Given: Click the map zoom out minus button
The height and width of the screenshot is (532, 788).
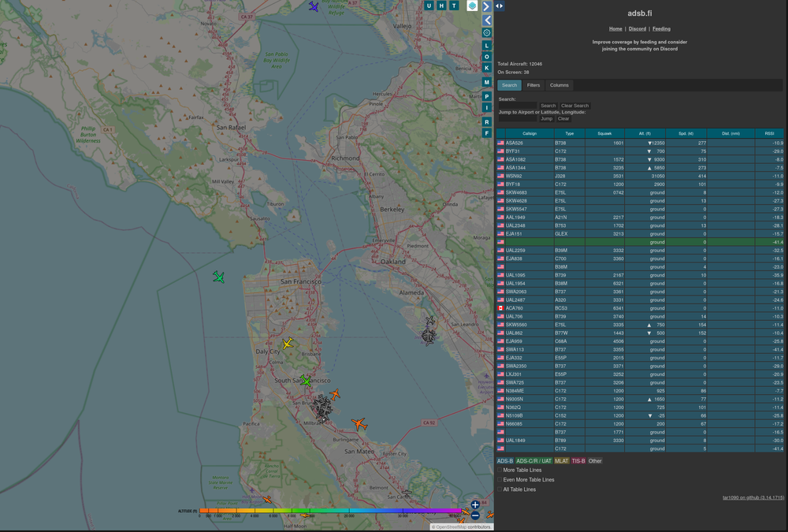Looking at the screenshot, I should pyautogui.click(x=475, y=515).
